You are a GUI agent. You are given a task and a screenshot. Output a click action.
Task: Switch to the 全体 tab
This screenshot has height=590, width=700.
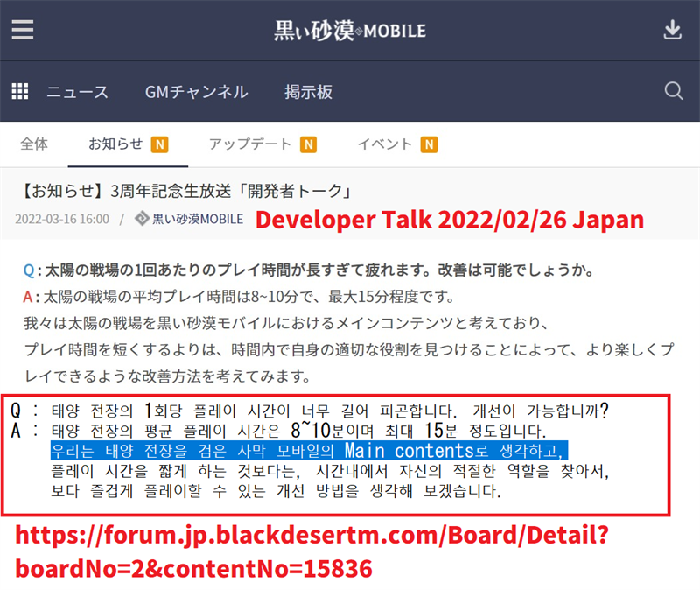pyautogui.click(x=34, y=144)
